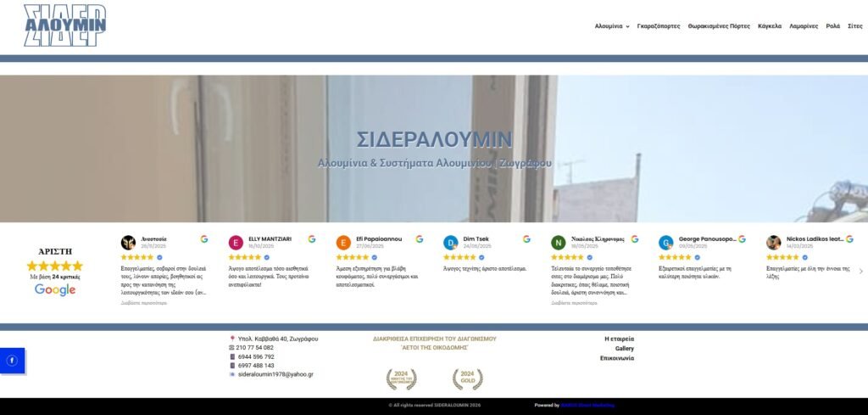Screen dimensions: 868x415
Task: Click Efi Papaioannou's orange avatar
Action: [343, 243]
